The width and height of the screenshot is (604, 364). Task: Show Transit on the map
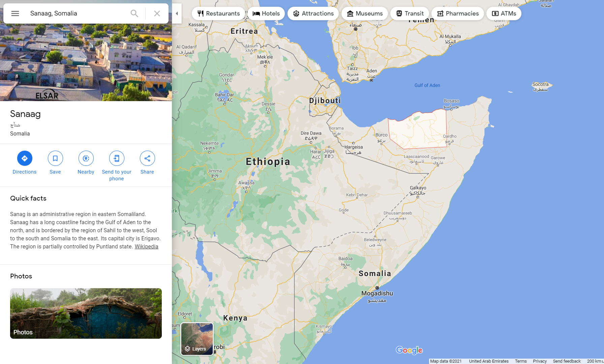(410, 13)
